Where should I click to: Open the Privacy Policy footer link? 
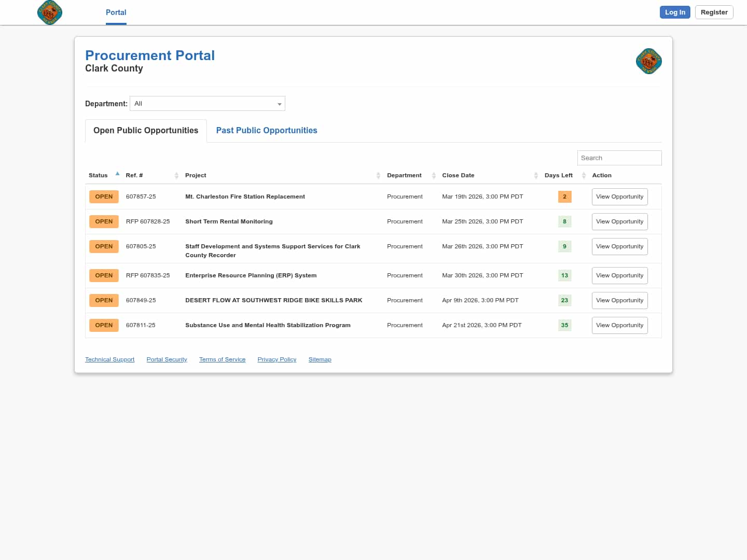click(276, 359)
